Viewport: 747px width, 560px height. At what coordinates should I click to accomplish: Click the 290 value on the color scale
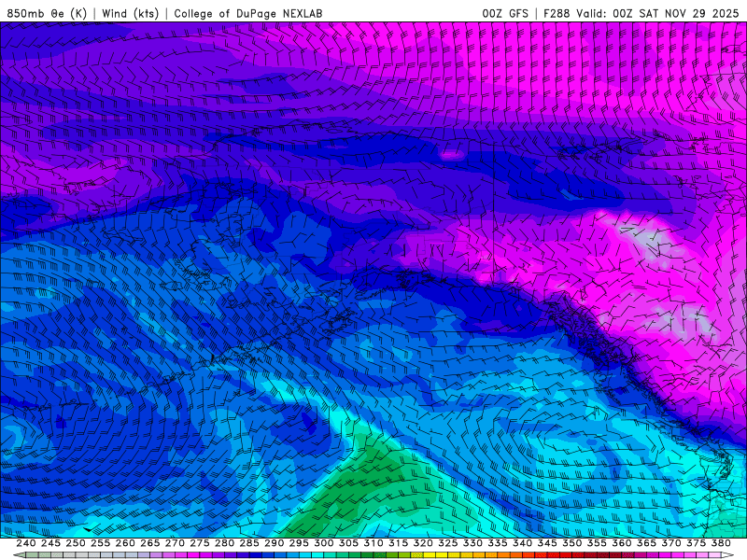[x=274, y=543]
